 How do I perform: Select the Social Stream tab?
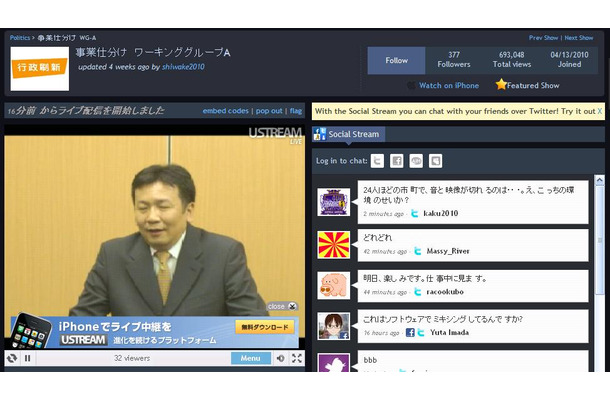pos(349,134)
